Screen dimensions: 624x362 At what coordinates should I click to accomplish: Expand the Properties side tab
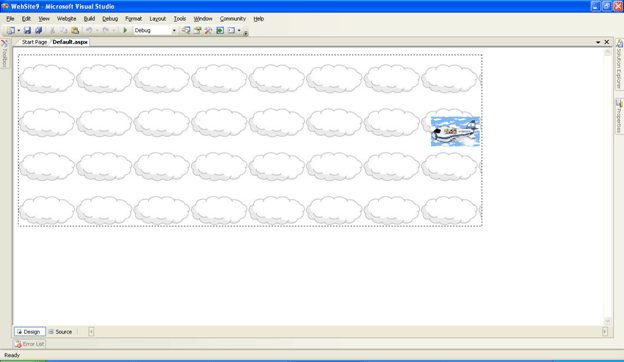(x=619, y=116)
